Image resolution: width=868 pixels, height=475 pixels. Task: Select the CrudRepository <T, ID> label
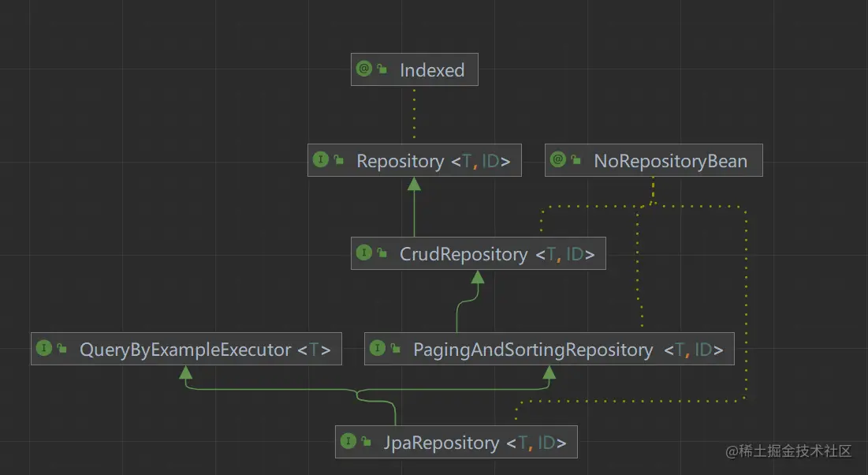(x=497, y=254)
